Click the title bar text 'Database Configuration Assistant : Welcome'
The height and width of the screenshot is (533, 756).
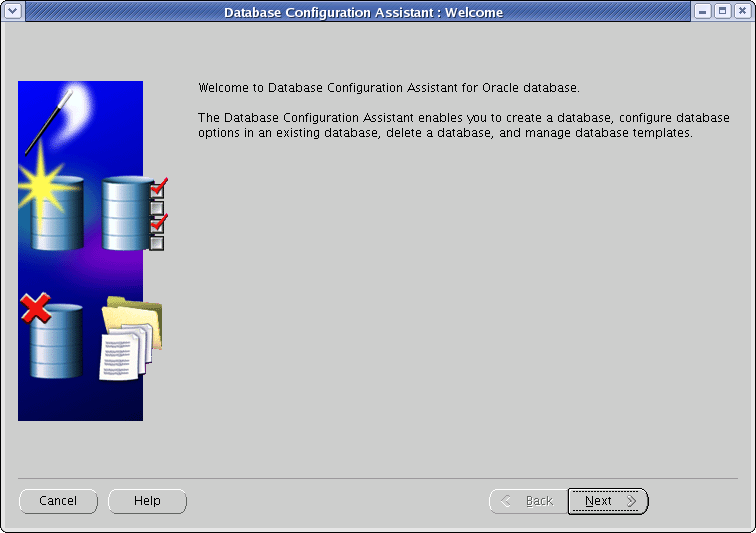[364, 13]
